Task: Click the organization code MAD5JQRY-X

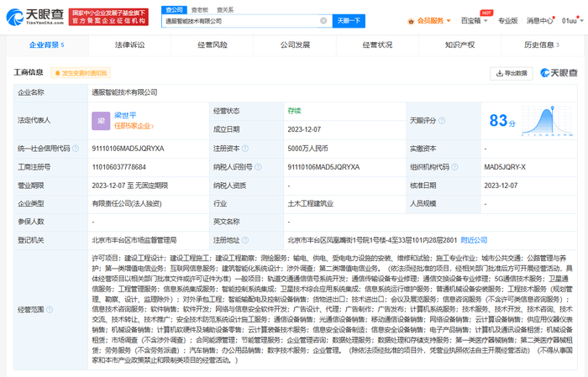Action: (x=505, y=167)
